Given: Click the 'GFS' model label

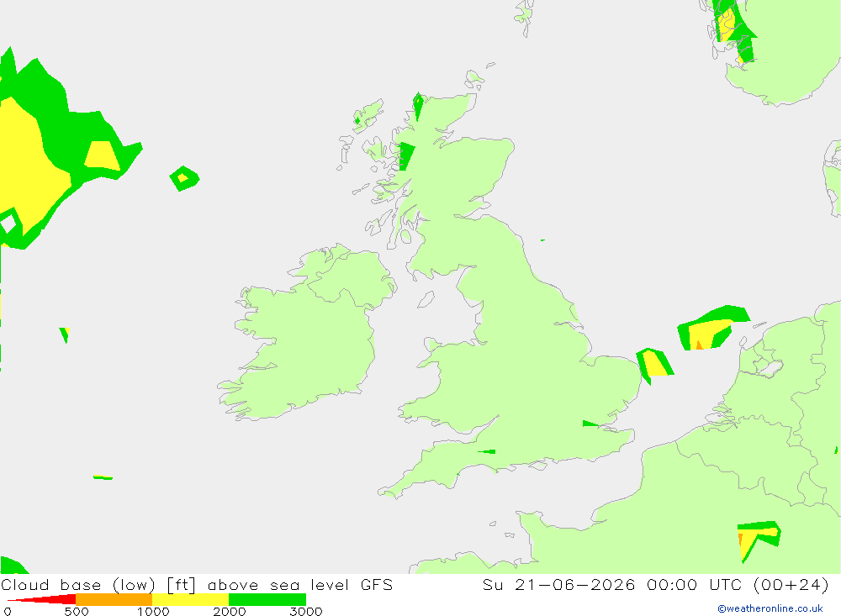Looking at the screenshot, I should pyautogui.click(x=377, y=584).
